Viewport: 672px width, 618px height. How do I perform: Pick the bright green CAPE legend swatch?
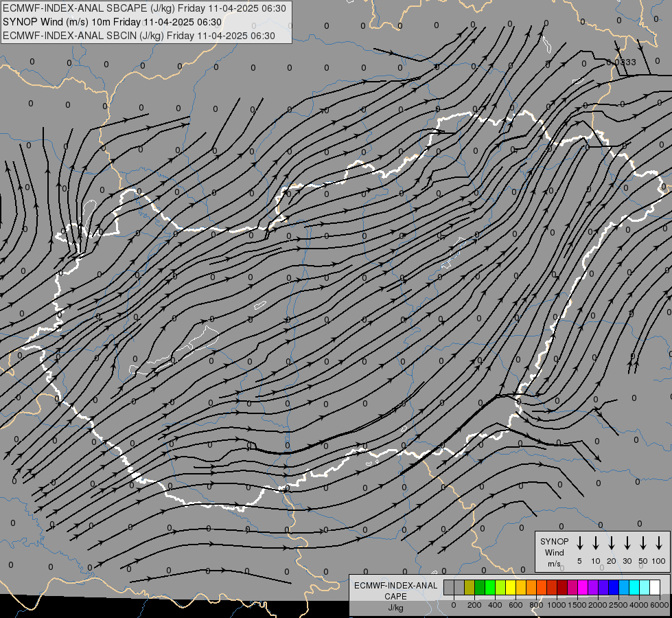pyautogui.click(x=490, y=587)
